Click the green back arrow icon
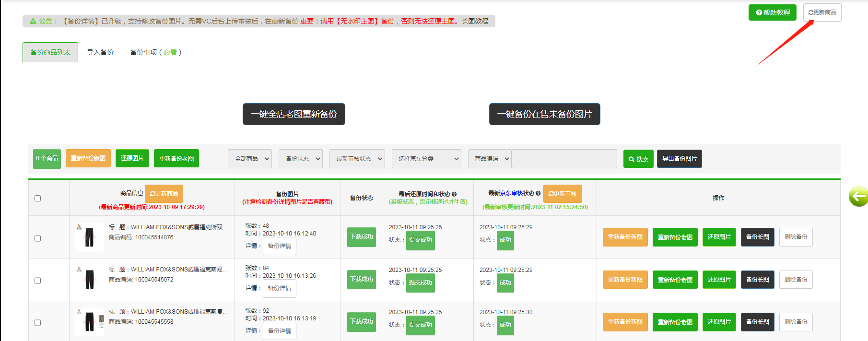The image size is (868, 341). [x=858, y=196]
